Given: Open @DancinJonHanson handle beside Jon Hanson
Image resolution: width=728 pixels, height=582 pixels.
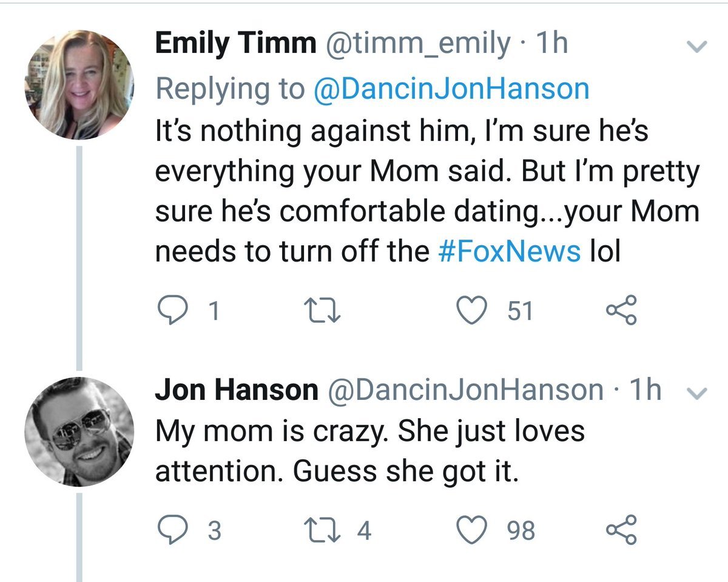Looking at the screenshot, I should pyautogui.click(x=465, y=390).
